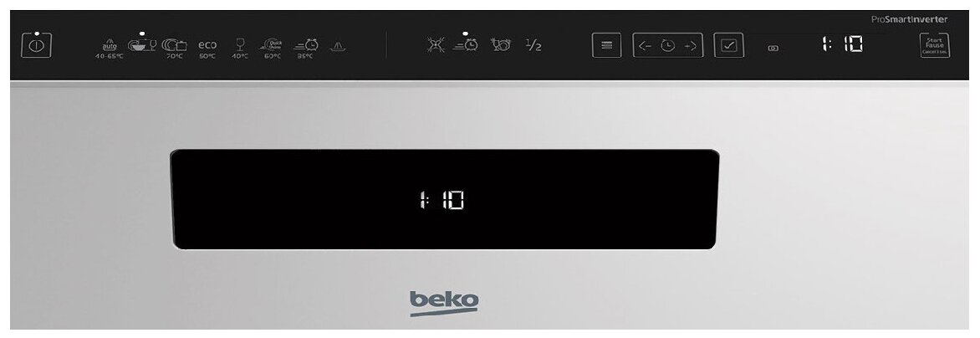Tap the Start/Pause button

coord(935,46)
